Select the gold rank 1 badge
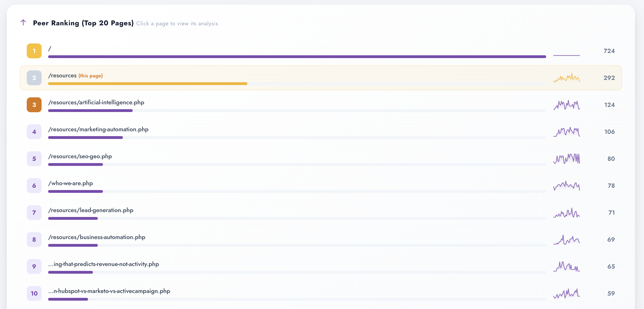Image resolution: width=644 pixels, height=309 pixels. 34,51
